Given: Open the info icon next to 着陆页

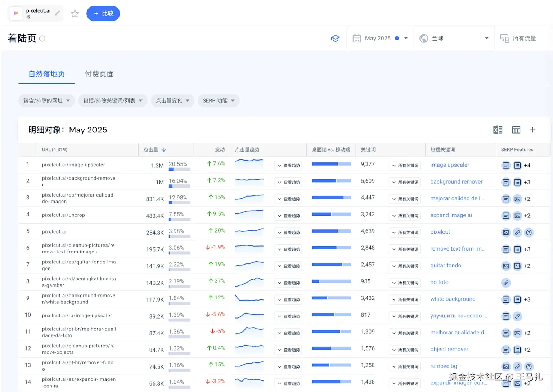Looking at the screenshot, I should [42, 39].
